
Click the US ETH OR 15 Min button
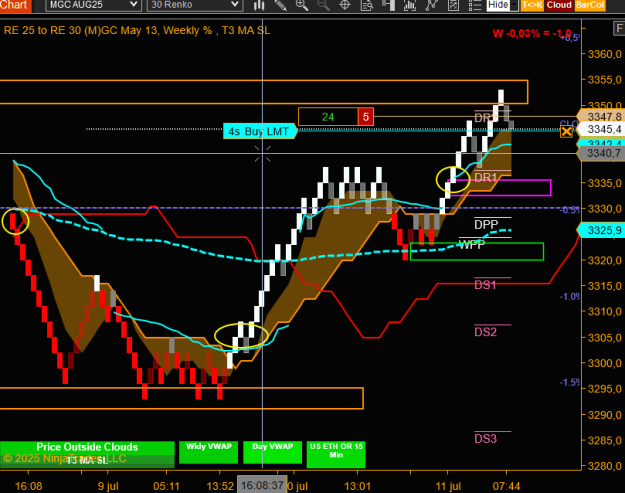tap(336, 454)
